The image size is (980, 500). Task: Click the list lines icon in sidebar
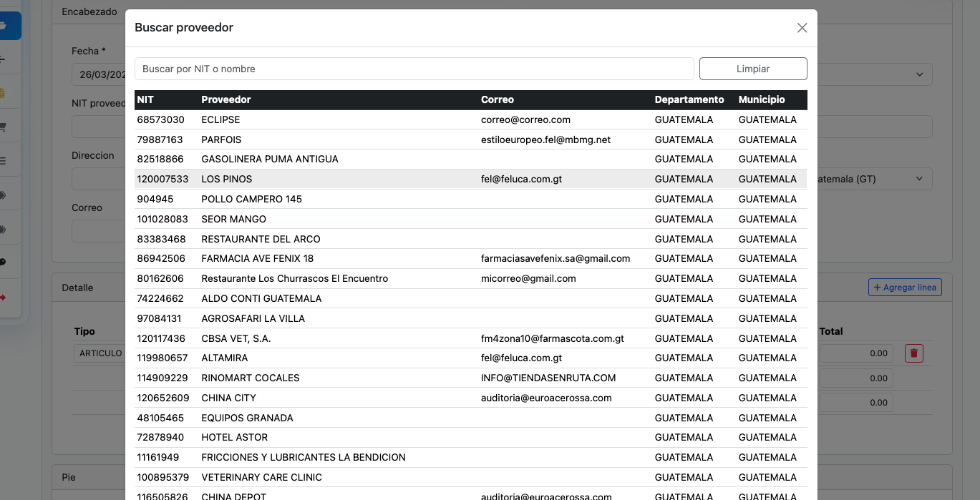pyautogui.click(x=3, y=161)
